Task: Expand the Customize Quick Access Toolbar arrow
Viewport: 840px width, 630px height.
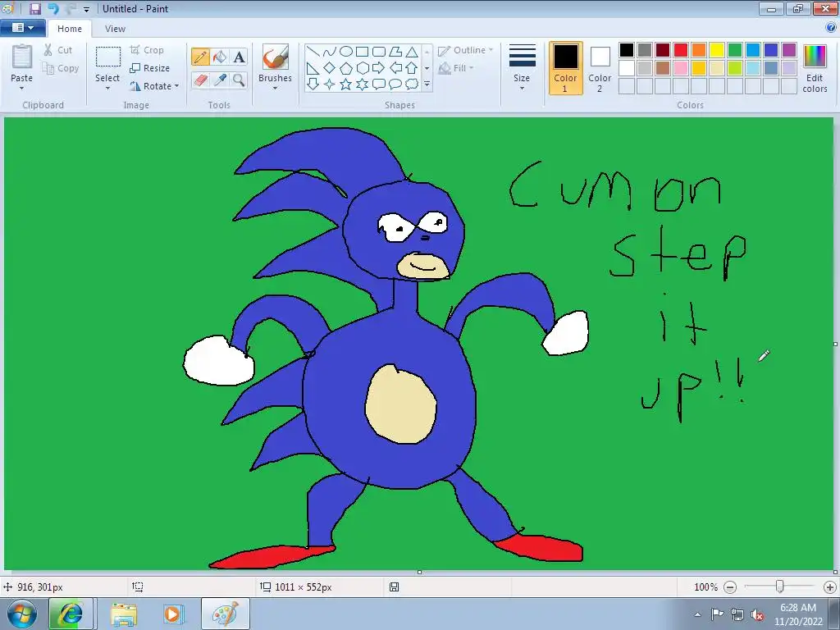Action: [x=86, y=9]
